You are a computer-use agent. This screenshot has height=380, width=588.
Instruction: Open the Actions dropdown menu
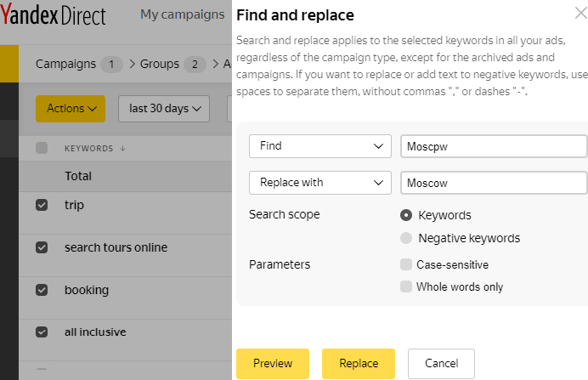click(x=71, y=109)
